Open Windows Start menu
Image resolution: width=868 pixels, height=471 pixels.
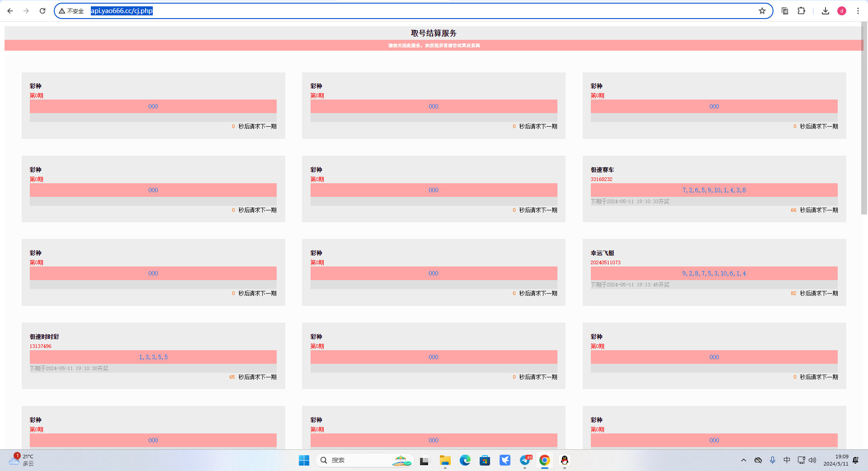pos(304,460)
